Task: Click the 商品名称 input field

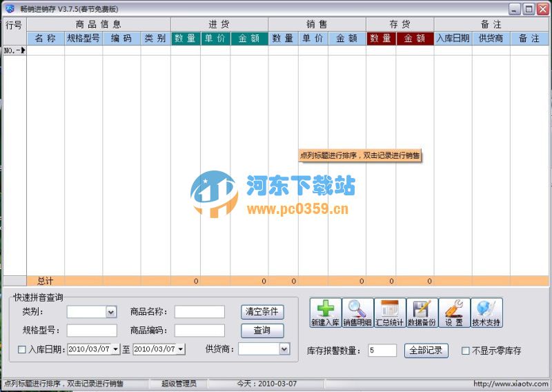Action: 199,312
